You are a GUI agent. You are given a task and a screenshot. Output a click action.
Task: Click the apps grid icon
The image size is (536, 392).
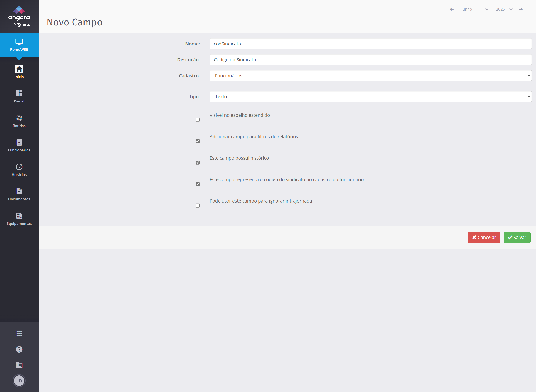click(x=19, y=334)
